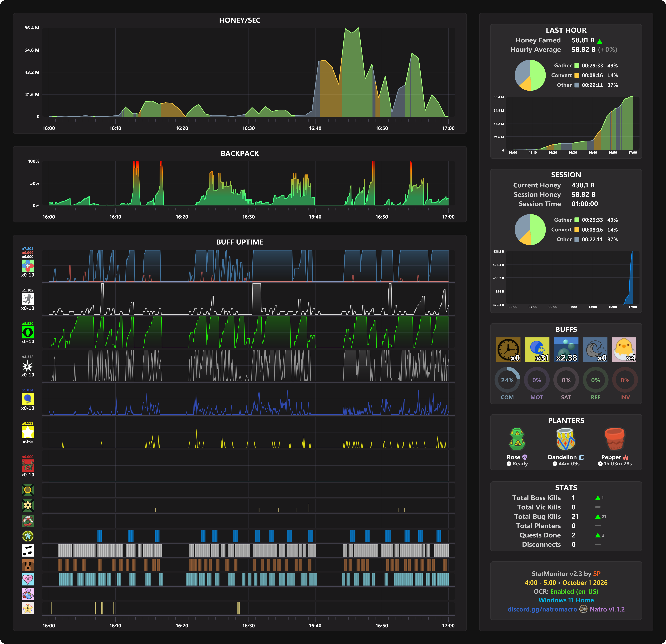Click the Last Hour pie chart
This screenshot has height=644, width=666.
[530, 75]
